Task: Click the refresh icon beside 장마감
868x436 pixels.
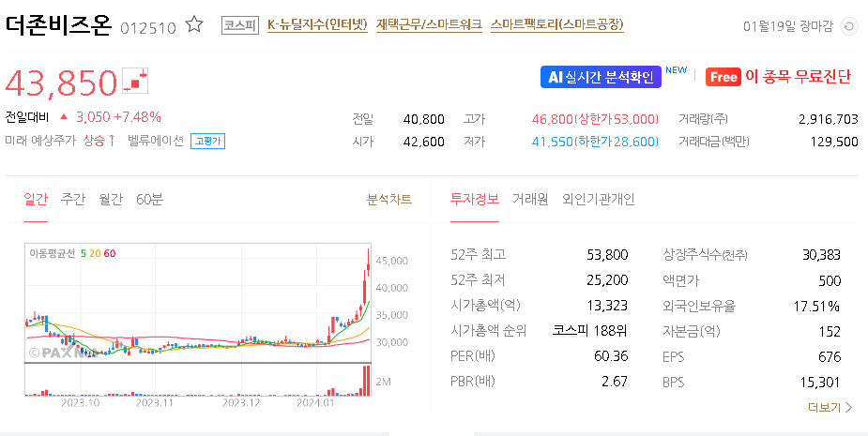Action: [848, 26]
